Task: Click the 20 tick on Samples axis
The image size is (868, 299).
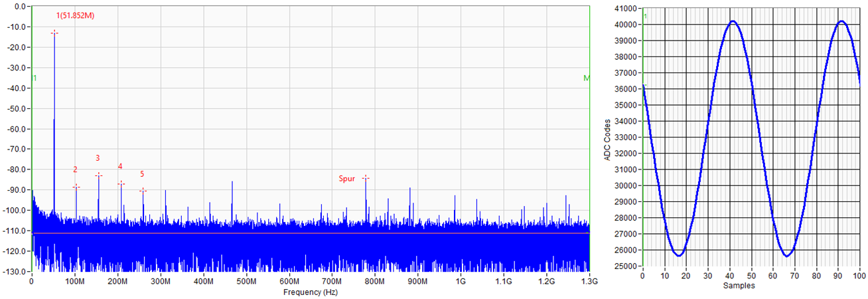Action: click(x=686, y=275)
